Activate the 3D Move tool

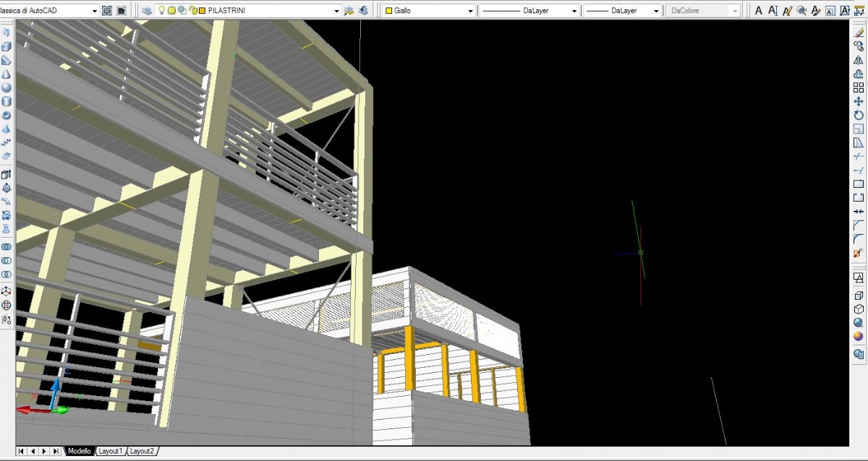click(7, 291)
